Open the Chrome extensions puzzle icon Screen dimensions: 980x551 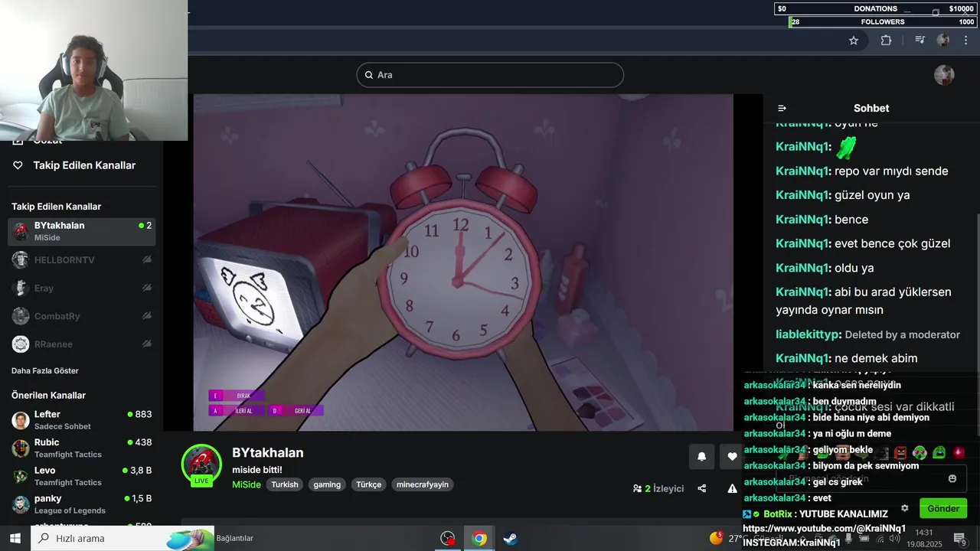pyautogui.click(x=886, y=41)
